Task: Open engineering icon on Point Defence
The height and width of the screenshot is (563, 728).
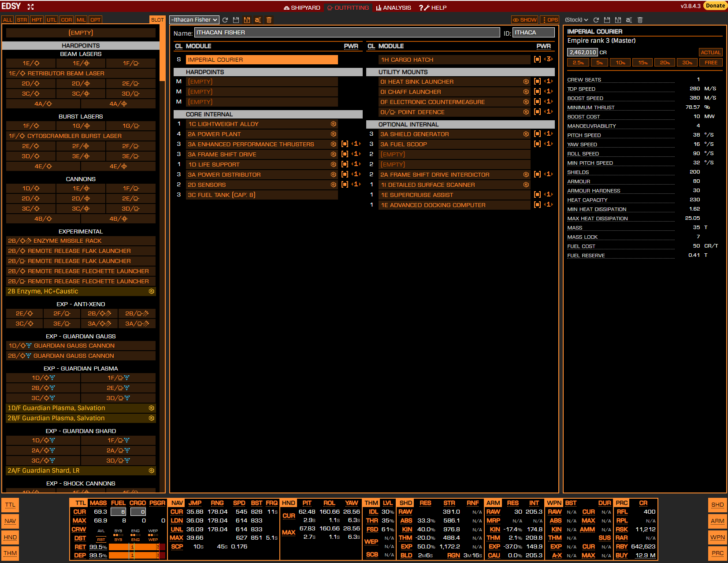Action: [526, 112]
